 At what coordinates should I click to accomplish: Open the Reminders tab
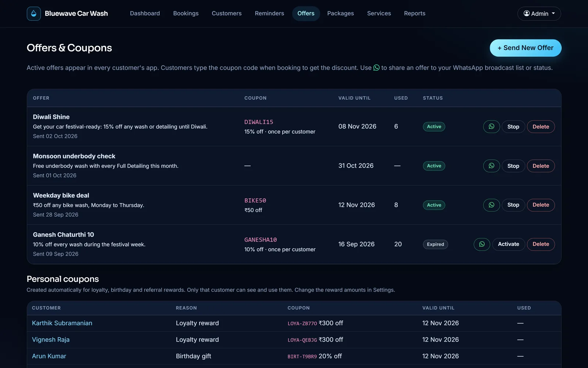pos(269,14)
